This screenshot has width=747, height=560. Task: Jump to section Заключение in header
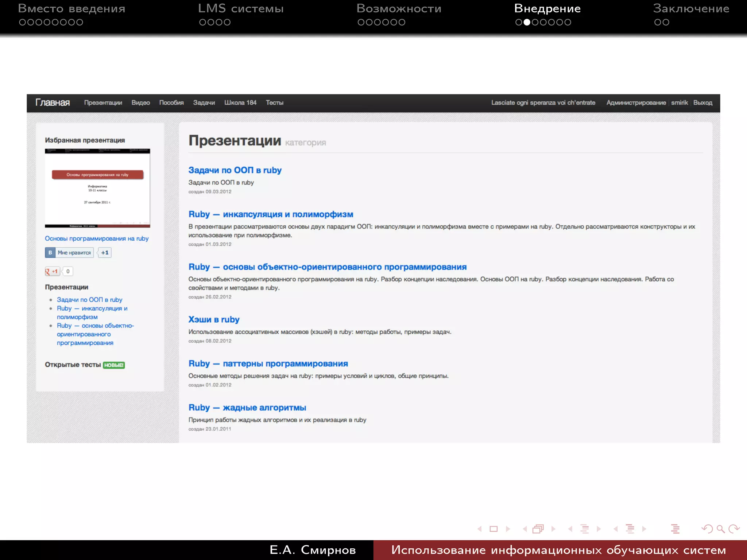tap(691, 8)
